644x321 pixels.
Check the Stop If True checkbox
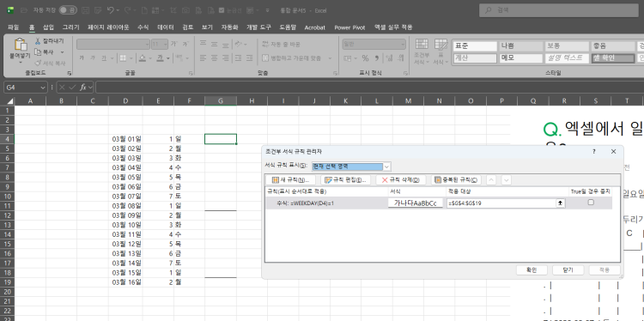tap(591, 203)
